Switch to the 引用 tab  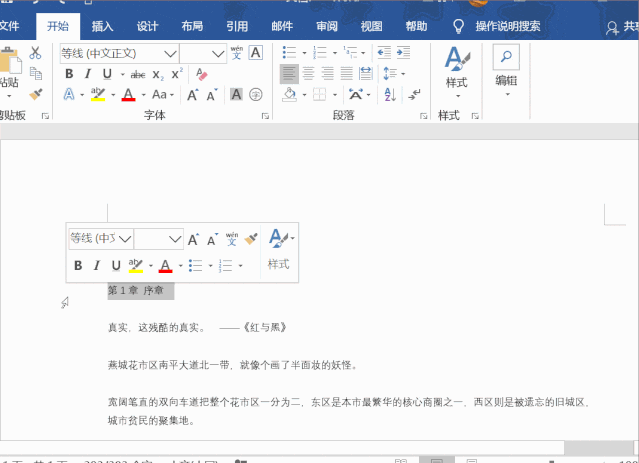coord(237,26)
